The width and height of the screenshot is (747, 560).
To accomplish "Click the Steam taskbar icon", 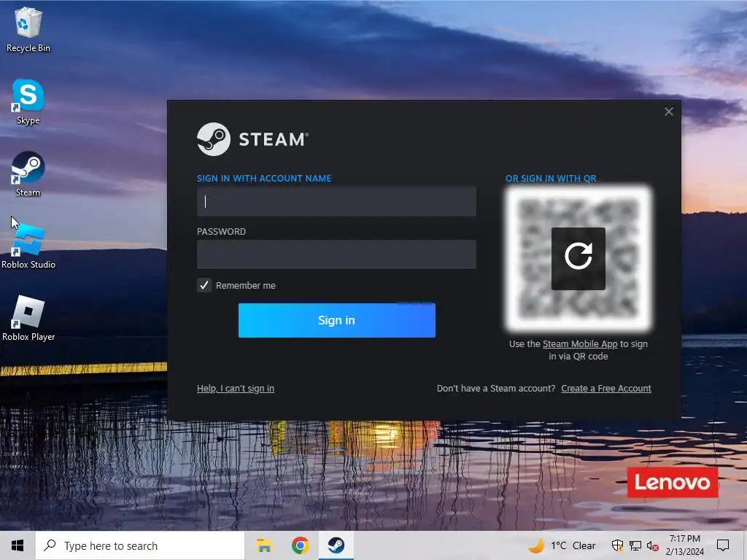I will coord(336,545).
